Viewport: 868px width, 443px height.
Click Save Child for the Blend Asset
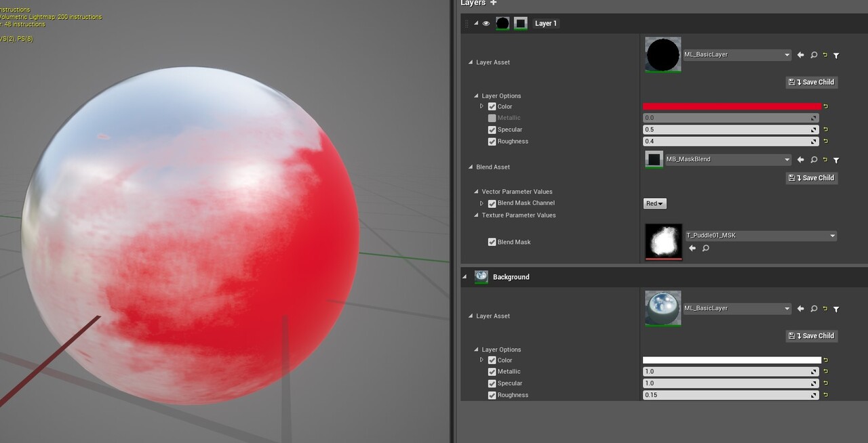(x=811, y=177)
